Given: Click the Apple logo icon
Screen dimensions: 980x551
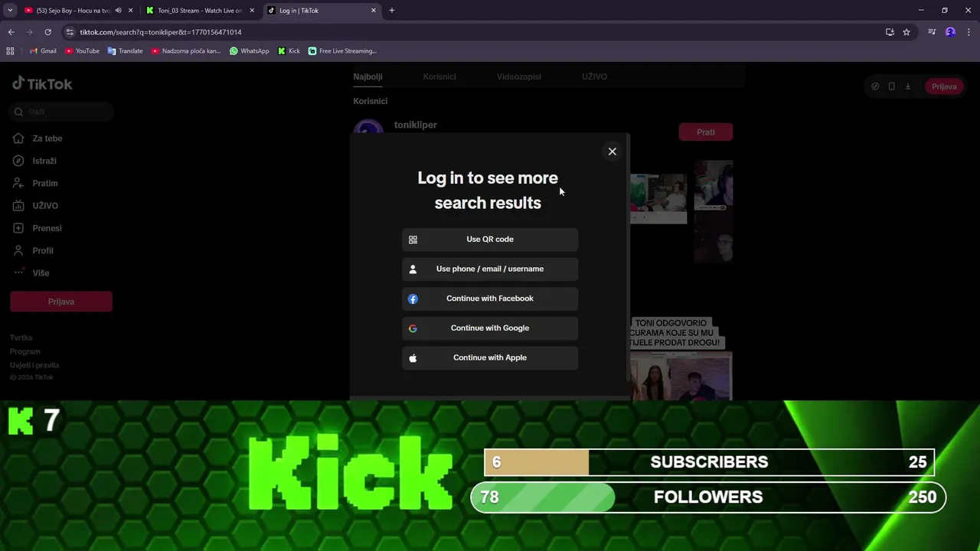Looking at the screenshot, I should click(413, 358).
